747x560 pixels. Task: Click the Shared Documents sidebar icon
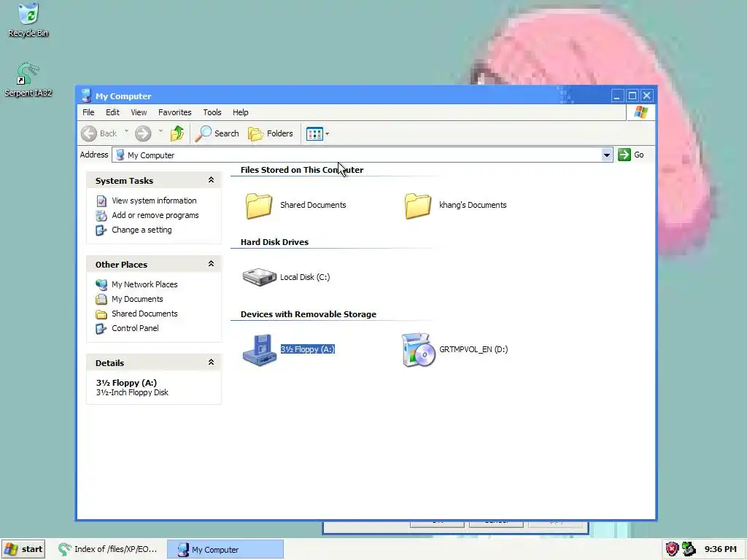pos(101,314)
